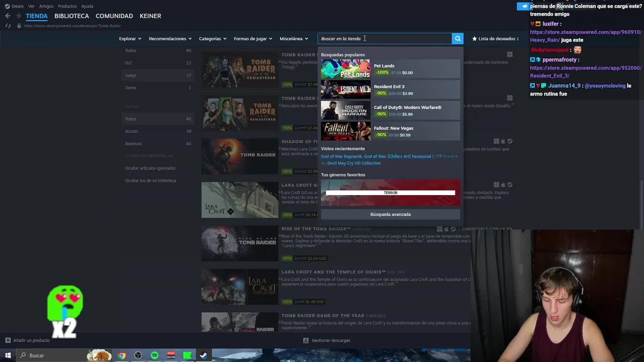Tick Ocultar artículos ignorados
644x362 pixels.
pyautogui.click(x=150, y=168)
